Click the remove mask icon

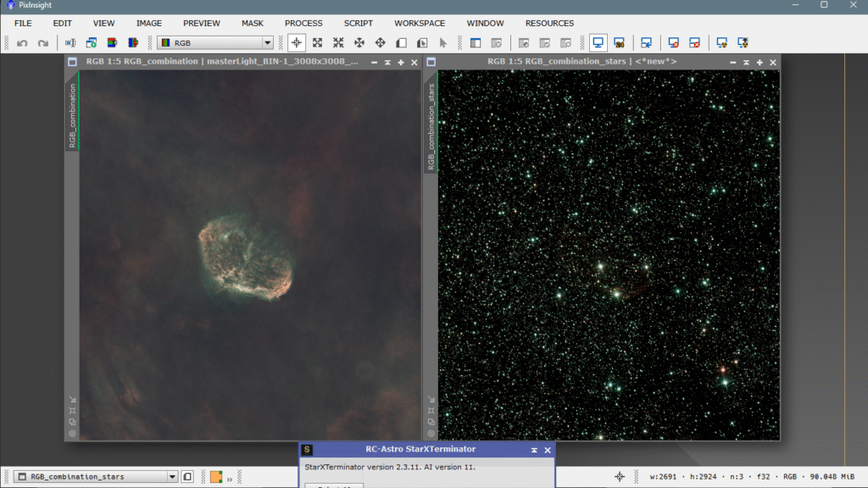coord(497,42)
